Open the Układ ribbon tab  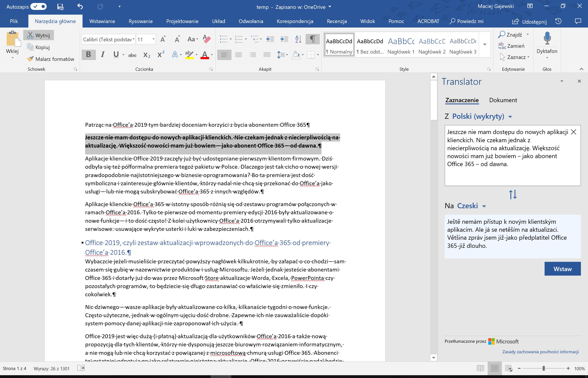click(x=219, y=21)
